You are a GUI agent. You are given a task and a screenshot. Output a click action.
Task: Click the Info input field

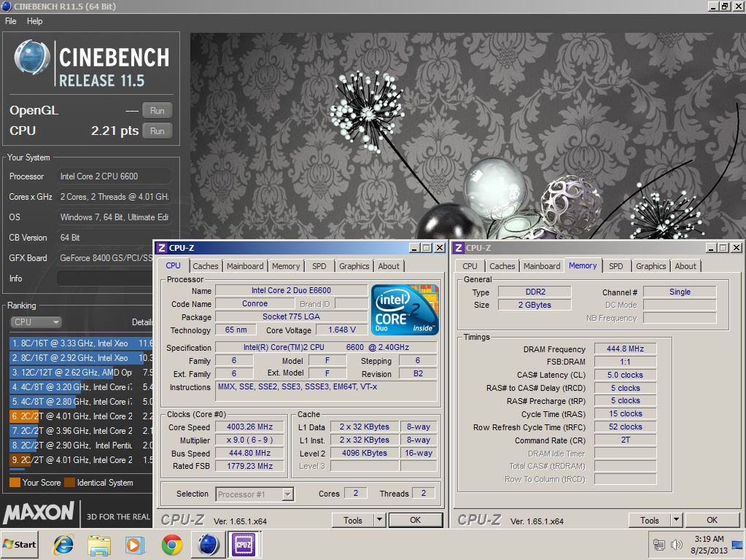[x=105, y=279]
